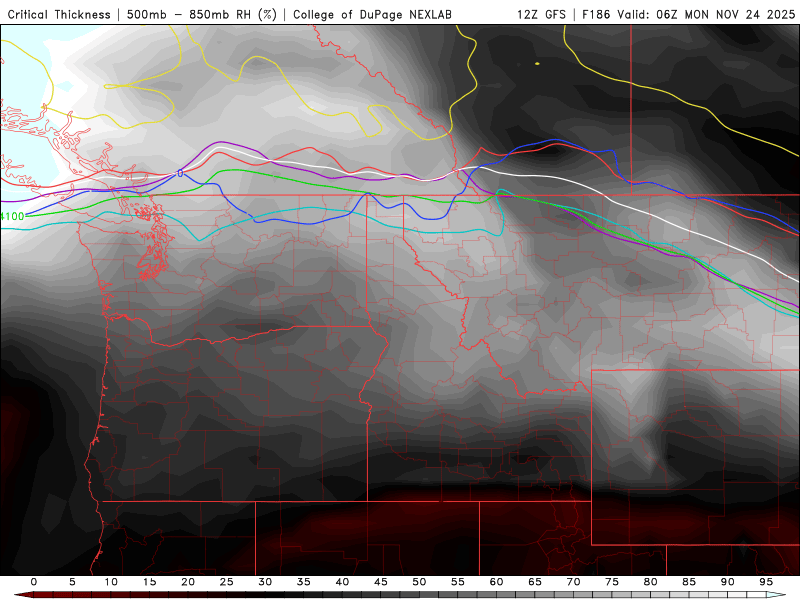Click the colorbar tick label "25"
800x600 pixels.
coord(227,582)
